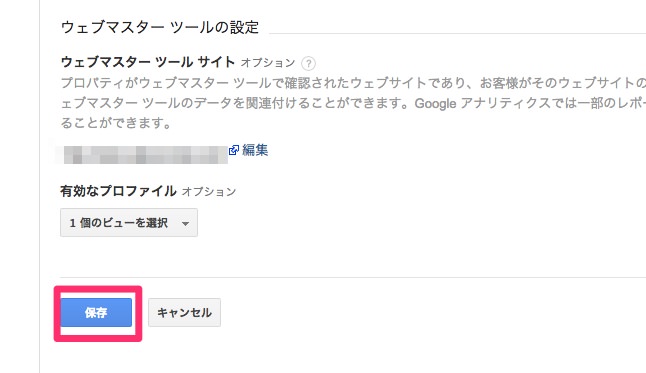Viewport: 646px width, 373px height.
Task: Click the Google アナリティクス text in description
Action: coord(482,103)
